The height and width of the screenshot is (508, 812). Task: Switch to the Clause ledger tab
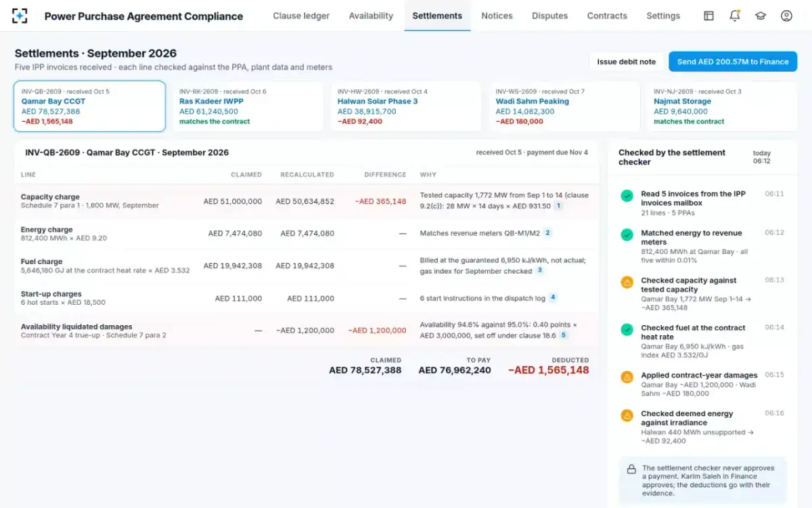point(301,16)
